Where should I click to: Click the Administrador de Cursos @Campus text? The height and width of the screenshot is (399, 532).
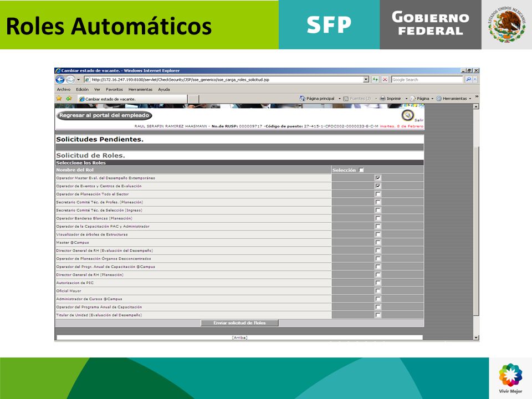pyautogui.click(x=89, y=299)
